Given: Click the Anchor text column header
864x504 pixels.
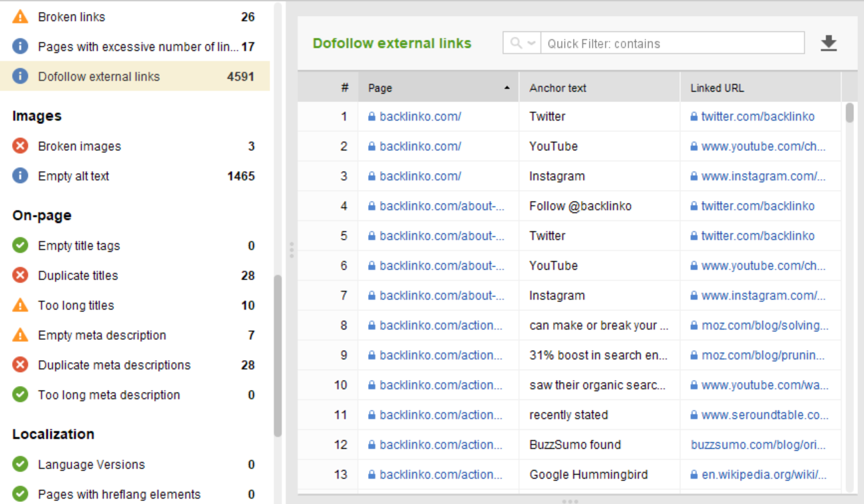Looking at the screenshot, I should tap(599, 88).
